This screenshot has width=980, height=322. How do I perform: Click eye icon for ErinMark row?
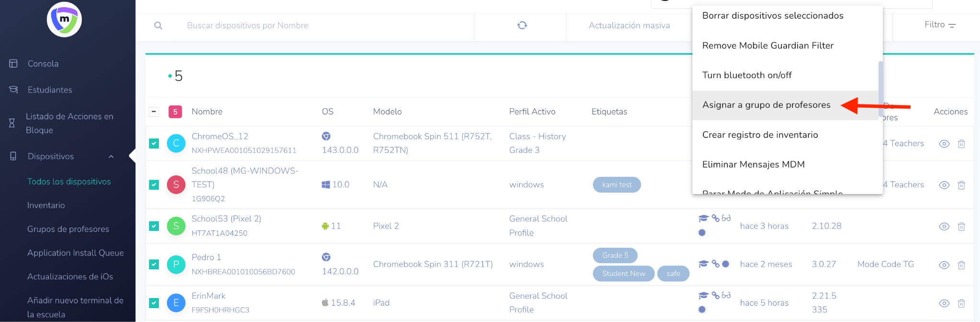click(944, 303)
